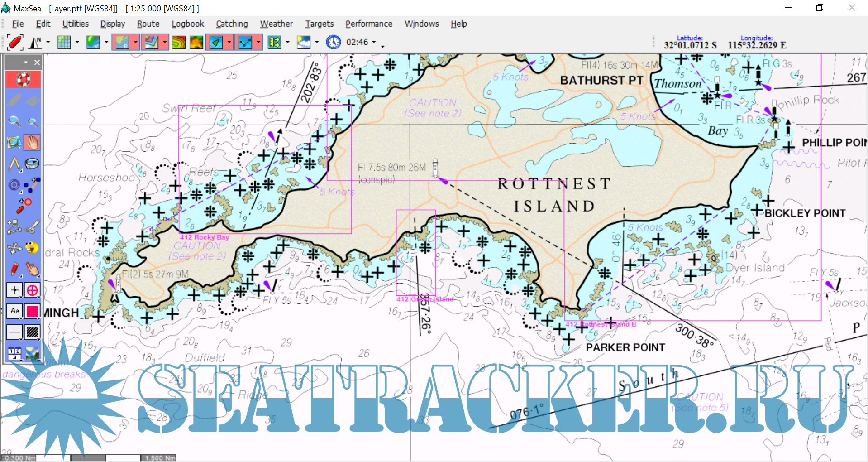Click the blue clock time icon

tap(333, 43)
